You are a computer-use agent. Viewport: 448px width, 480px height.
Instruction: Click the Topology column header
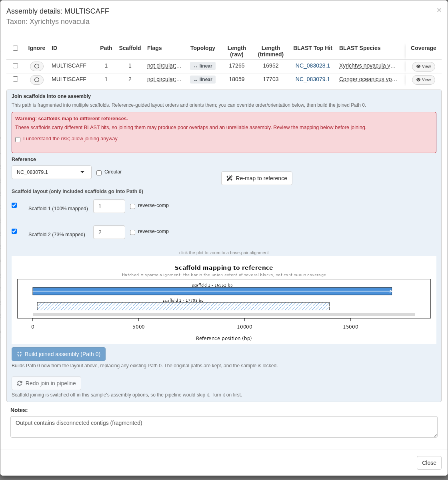click(203, 48)
